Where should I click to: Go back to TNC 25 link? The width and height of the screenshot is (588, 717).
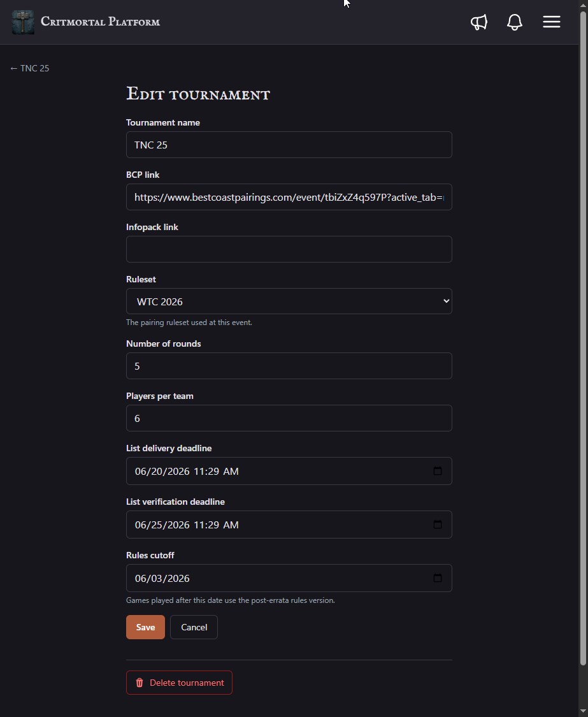[30, 68]
